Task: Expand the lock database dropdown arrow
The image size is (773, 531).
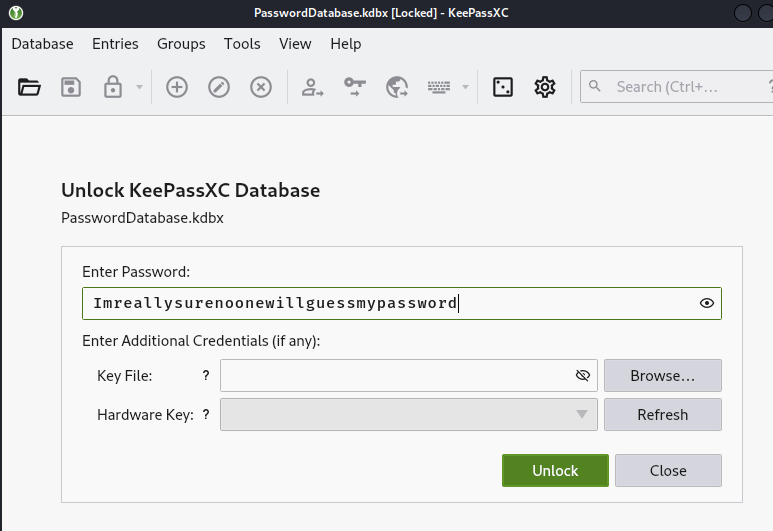Action: coord(140,87)
